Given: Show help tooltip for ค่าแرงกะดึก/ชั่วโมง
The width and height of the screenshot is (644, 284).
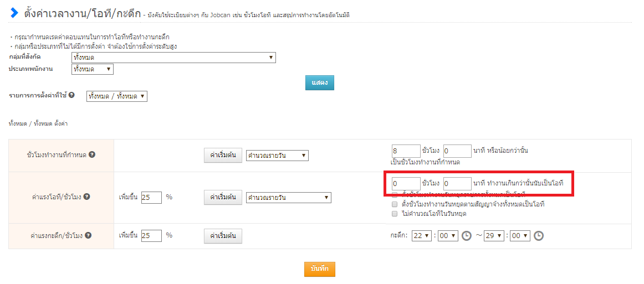Looking at the screenshot, I should (x=88, y=235).
